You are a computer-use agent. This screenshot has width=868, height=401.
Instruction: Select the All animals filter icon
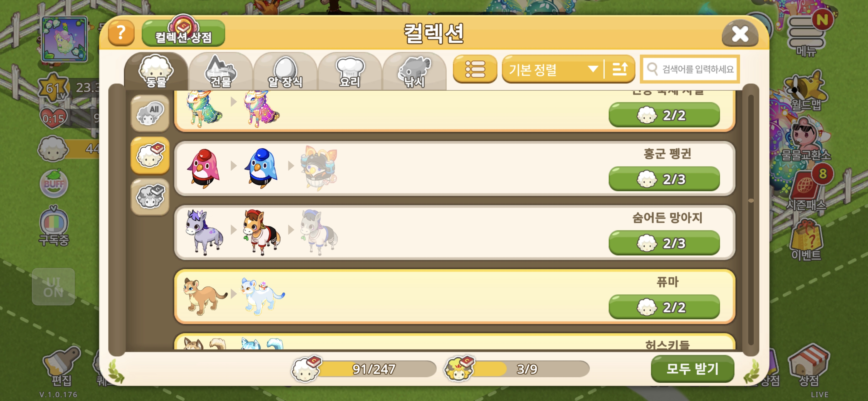point(150,113)
